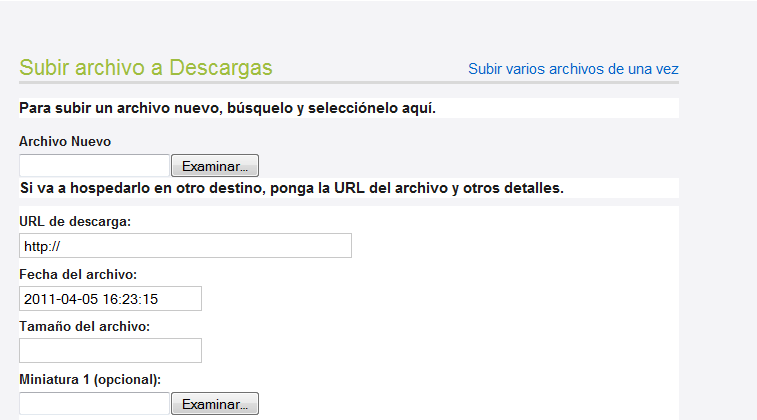Image resolution: width=757 pixels, height=420 pixels.
Task: Click the 'Subir archivo' words in green heading
Action: coord(82,68)
